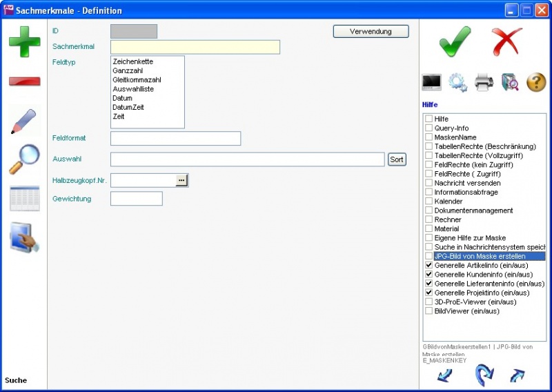Toggle the BildViewer (ein/aus) checkbox
The width and height of the screenshot is (552, 392).
point(429,311)
